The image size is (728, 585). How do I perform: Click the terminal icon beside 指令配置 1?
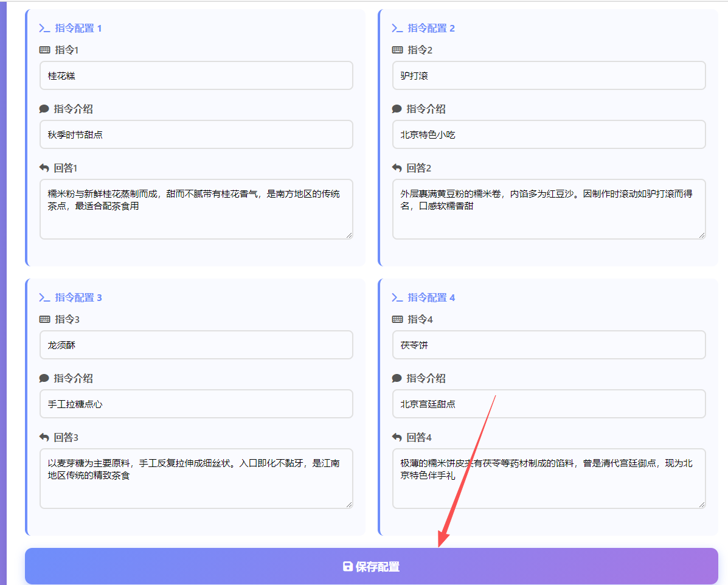[43, 28]
